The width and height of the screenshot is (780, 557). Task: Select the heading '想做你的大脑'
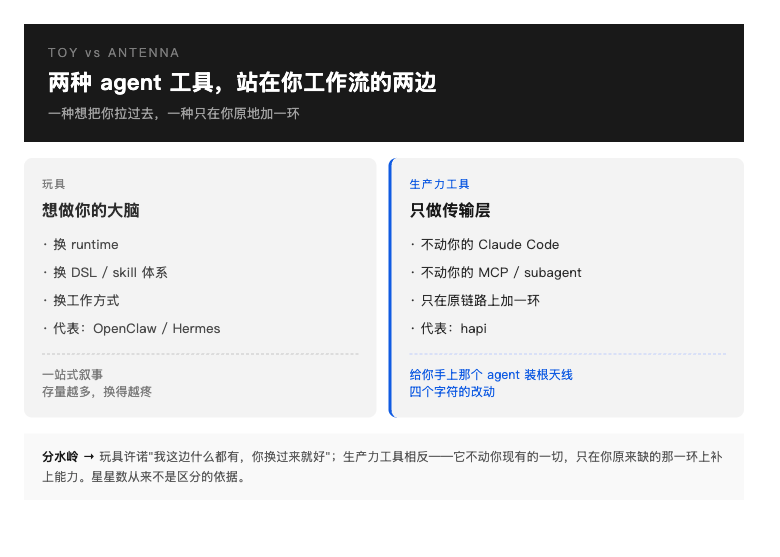point(91,210)
